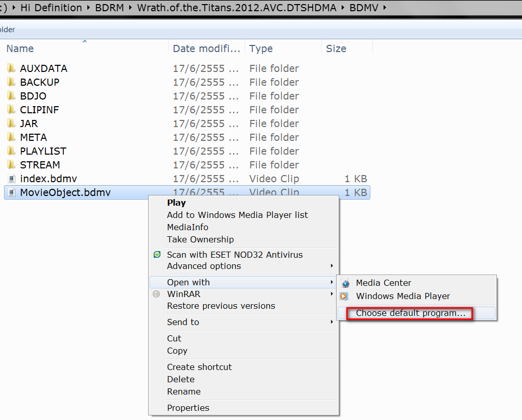Click the ESET NOD32 scan icon
This screenshot has height=420, width=522.
(x=157, y=255)
